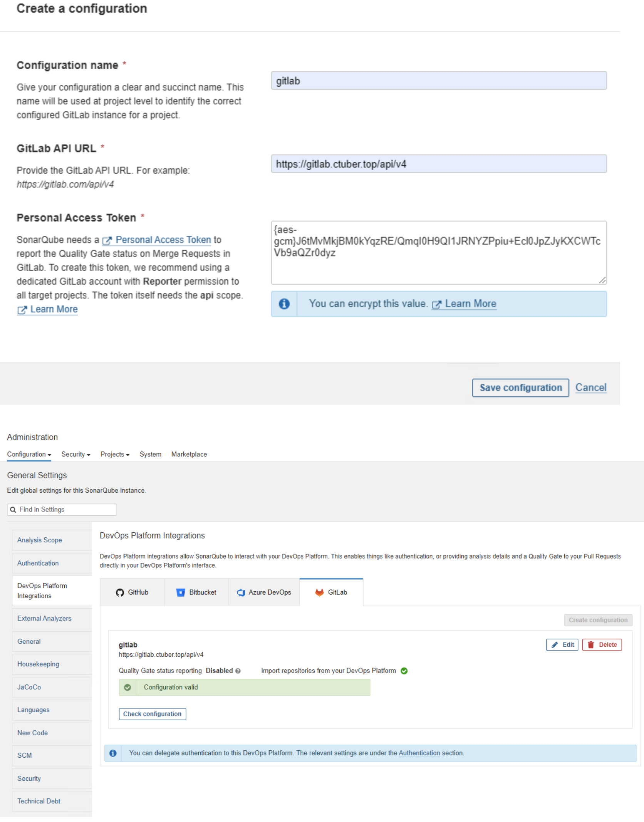Screen dimensions: 644x822
Task: Click the Configuration valid check icon
Action: [x=127, y=687]
